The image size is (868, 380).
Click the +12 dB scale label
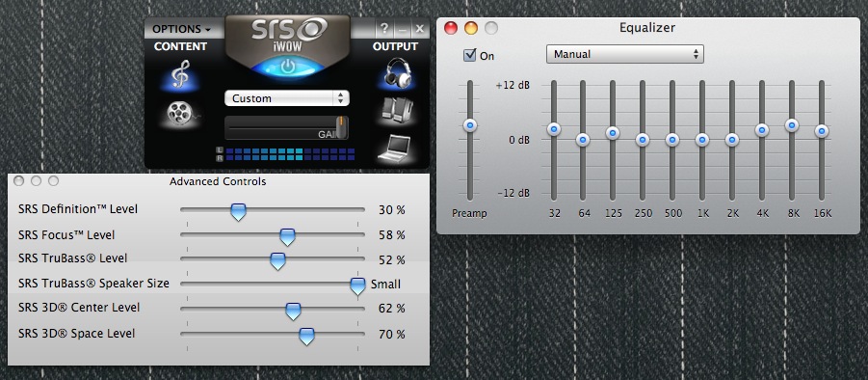coord(513,86)
